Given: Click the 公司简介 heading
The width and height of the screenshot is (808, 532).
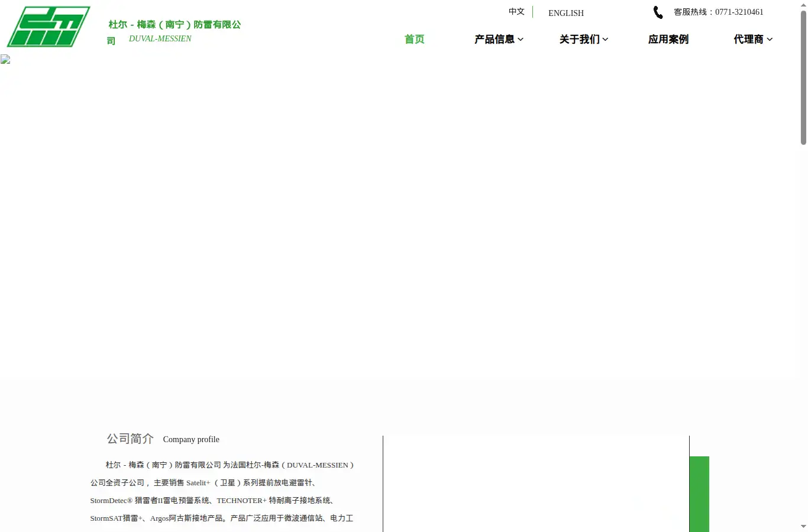Looking at the screenshot, I should coord(130,439).
